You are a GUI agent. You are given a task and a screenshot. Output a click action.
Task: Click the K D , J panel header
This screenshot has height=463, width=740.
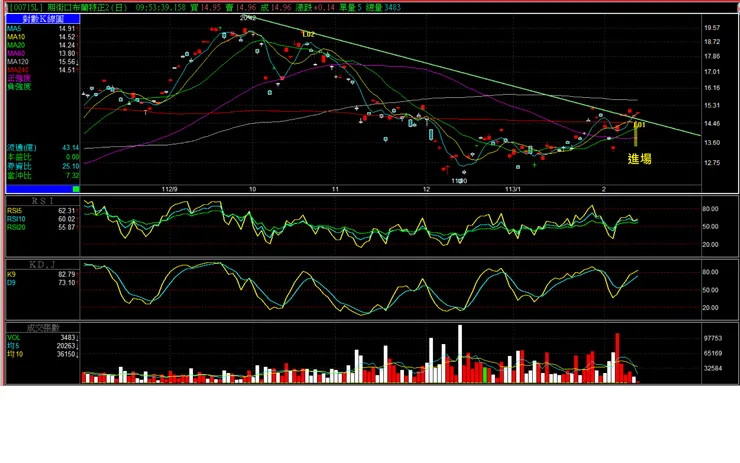(43, 264)
